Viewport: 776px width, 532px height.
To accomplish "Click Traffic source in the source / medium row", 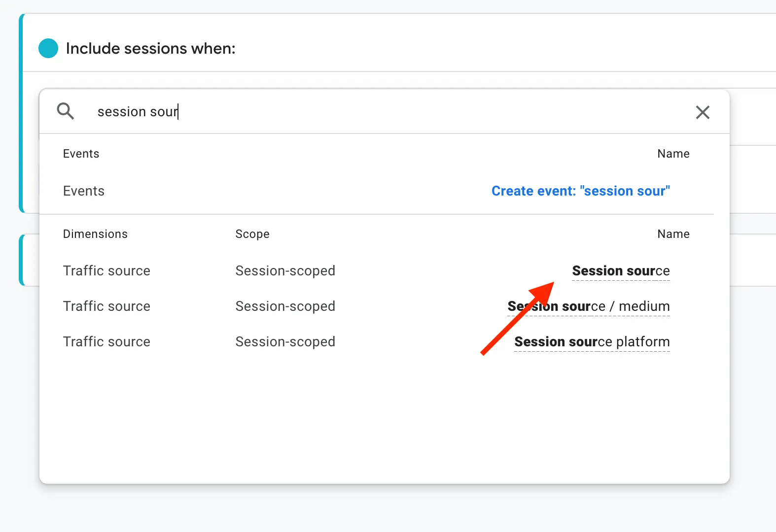I will 106,306.
